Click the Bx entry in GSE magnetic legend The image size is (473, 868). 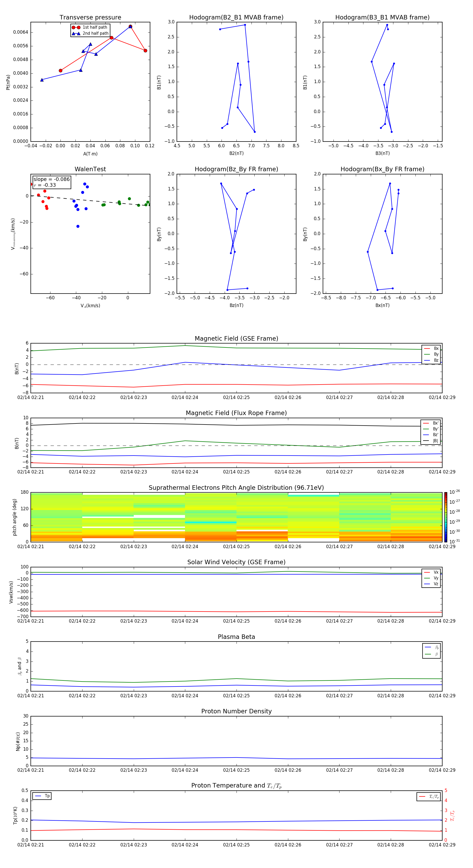431,349
